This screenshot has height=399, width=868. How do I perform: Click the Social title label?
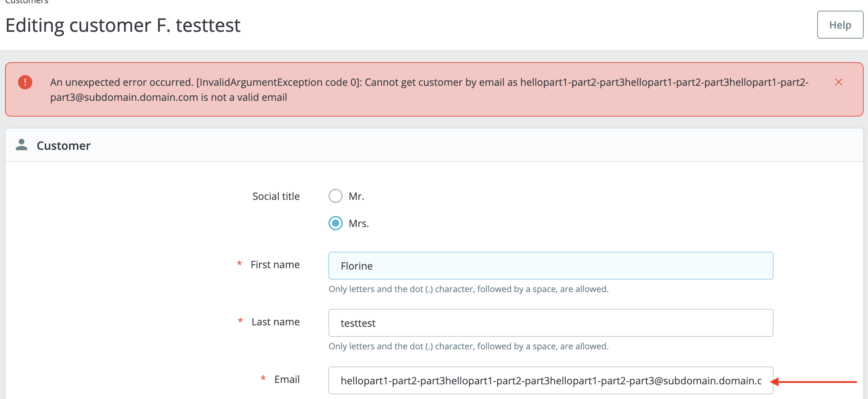[x=276, y=196]
